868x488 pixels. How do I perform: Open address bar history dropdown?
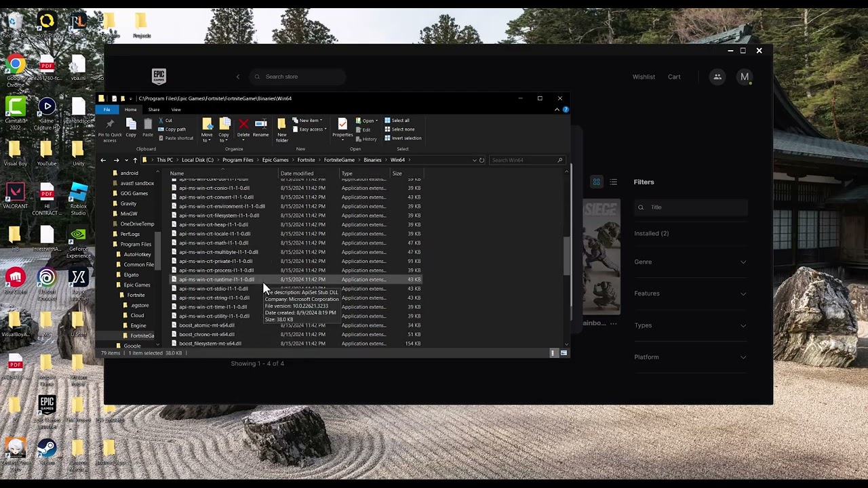[x=474, y=160]
